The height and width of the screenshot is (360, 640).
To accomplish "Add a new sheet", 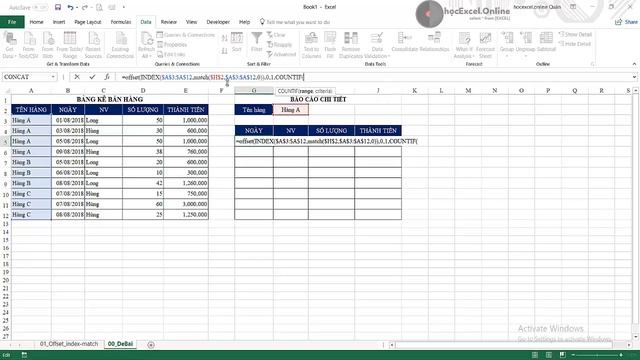I will [151, 345].
